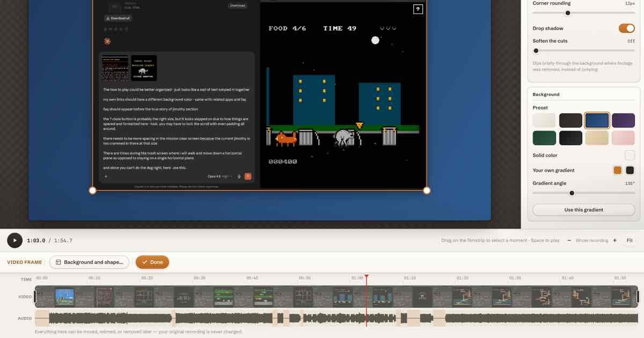
Task: Click the orange cat sprite in the game
Action: click(286, 139)
